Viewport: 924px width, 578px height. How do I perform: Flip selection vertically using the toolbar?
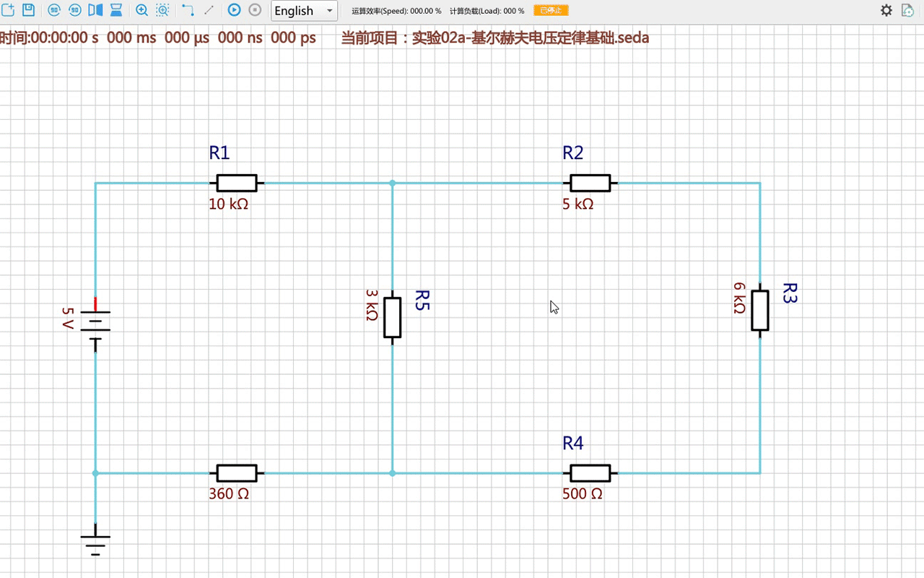[115, 10]
